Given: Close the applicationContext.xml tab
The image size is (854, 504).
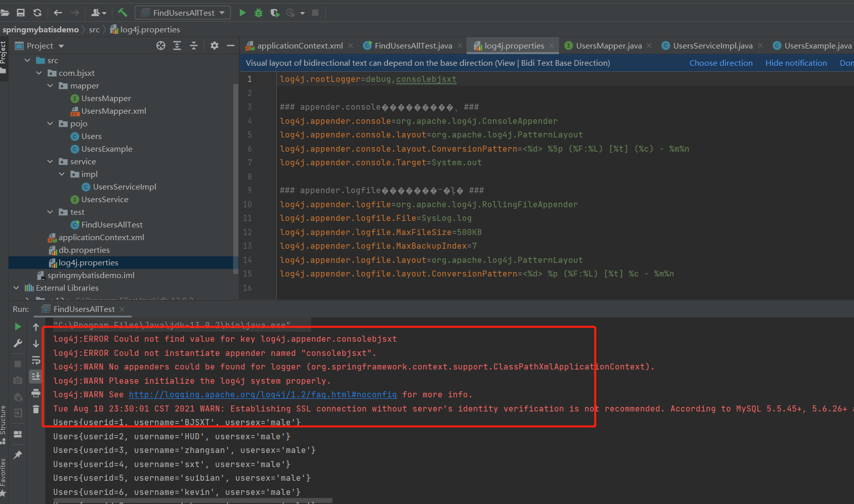Looking at the screenshot, I should pyautogui.click(x=351, y=45).
